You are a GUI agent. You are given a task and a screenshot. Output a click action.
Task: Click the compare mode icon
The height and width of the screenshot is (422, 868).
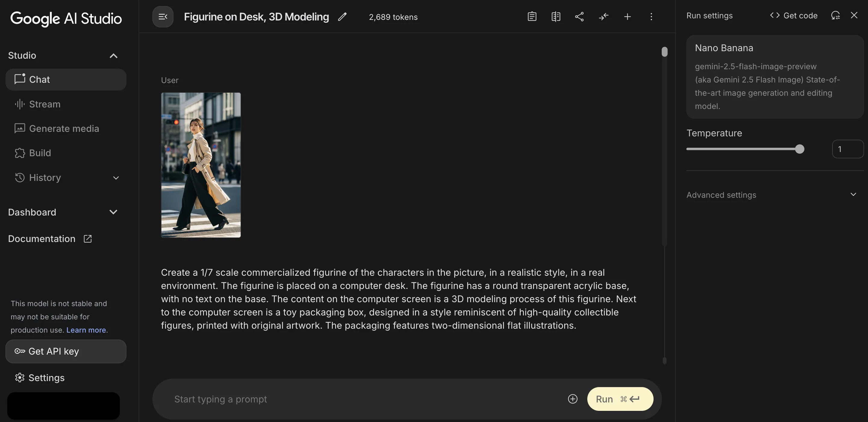556,17
